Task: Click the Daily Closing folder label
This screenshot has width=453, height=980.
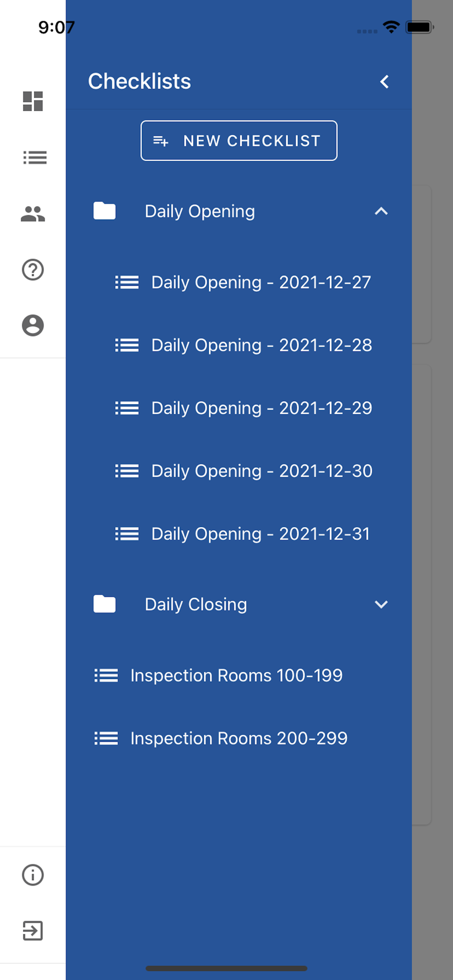Action: [x=196, y=604]
